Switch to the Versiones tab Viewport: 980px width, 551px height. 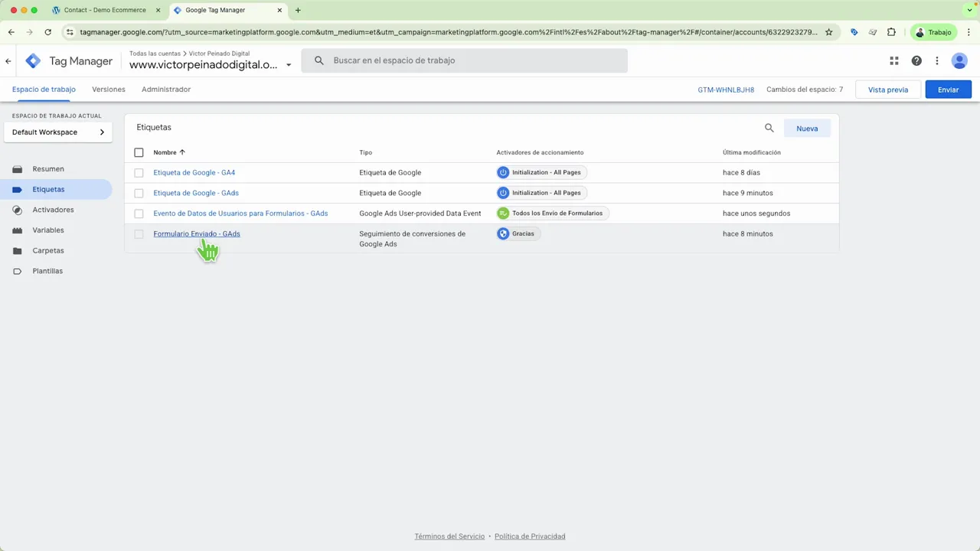[108, 90]
